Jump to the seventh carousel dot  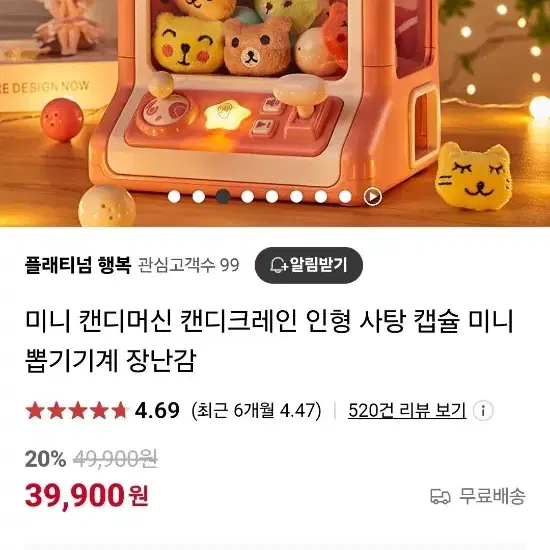click(x=321, y=196)
